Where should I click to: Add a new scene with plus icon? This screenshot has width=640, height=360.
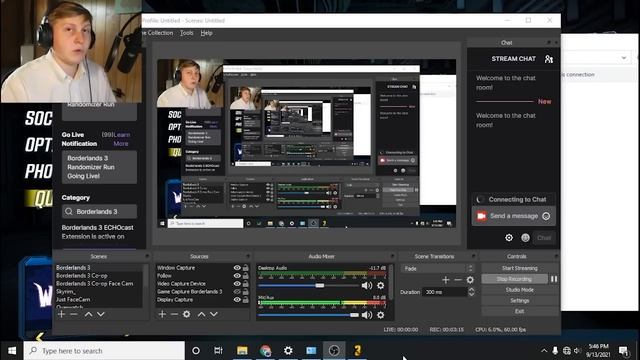tap(62, 314)
